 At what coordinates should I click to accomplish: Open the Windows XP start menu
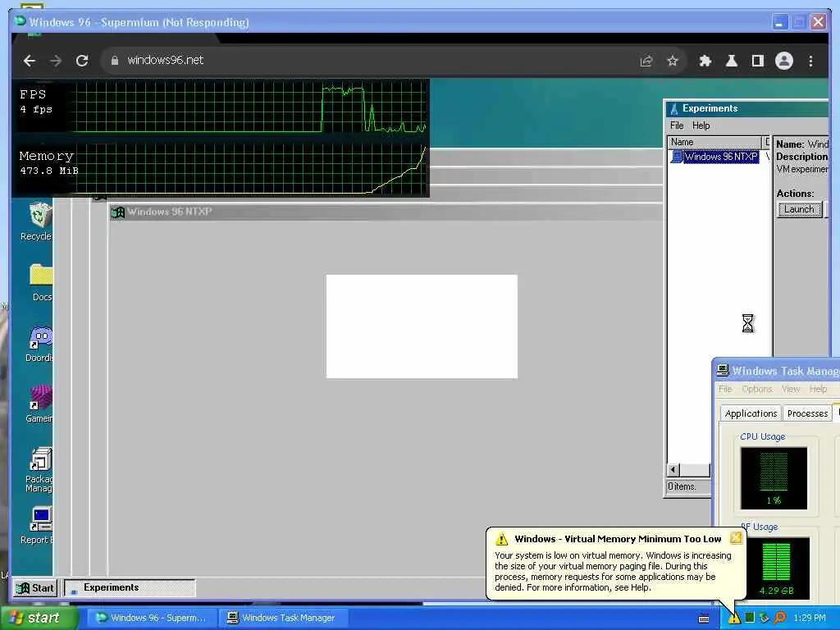(x=39, y=619)
